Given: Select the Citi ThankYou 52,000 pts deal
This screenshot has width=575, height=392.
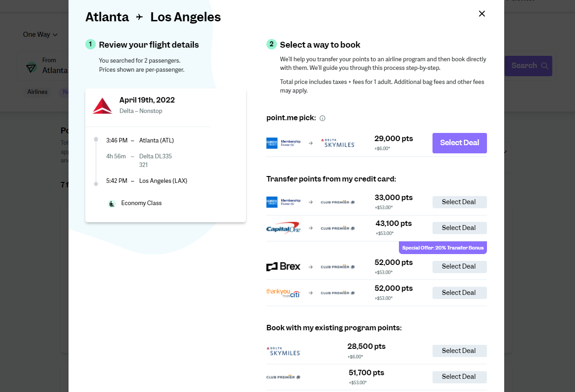Looking at the screenshot, I should (459, 293).
